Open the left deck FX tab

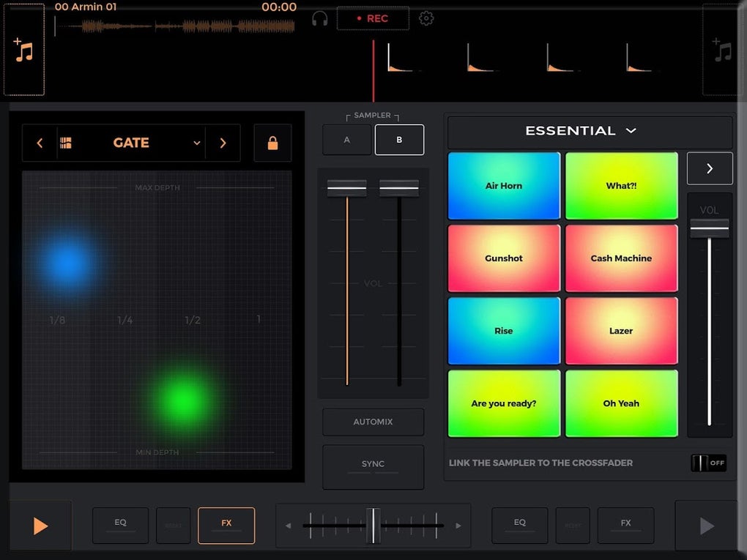click(x=226, y=526)
